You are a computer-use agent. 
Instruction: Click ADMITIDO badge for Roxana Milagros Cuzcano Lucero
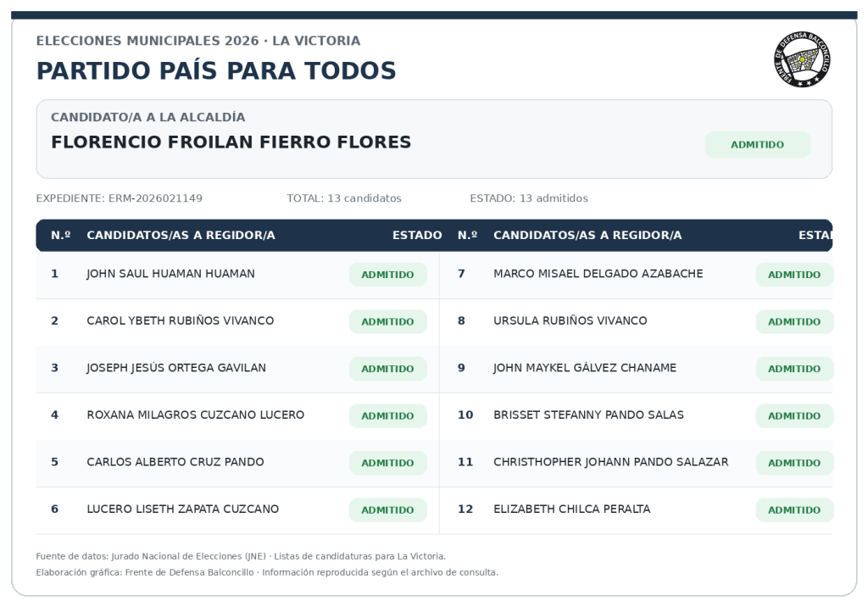[387, 416]
